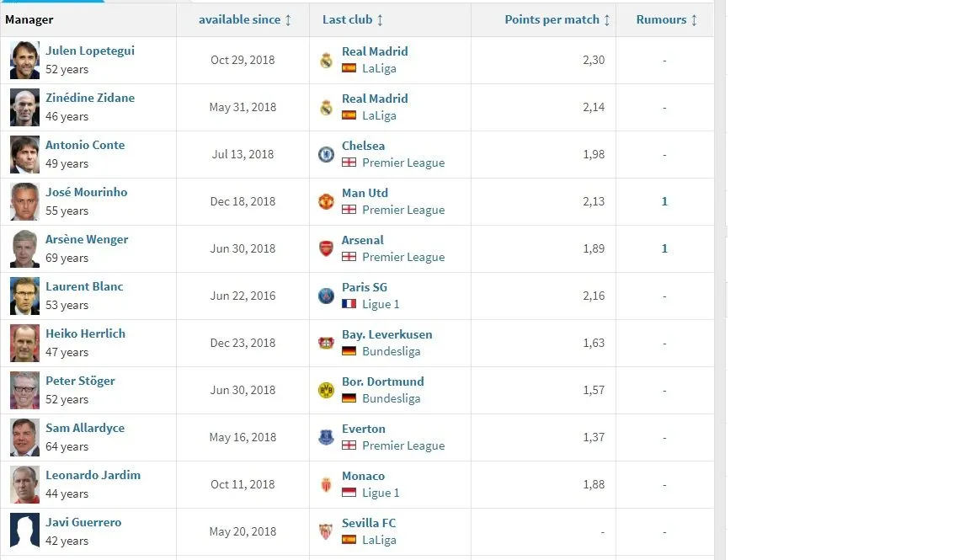
Task: Click the Real Madrid crest in Lopetegui's row
Action: (326, 60)
